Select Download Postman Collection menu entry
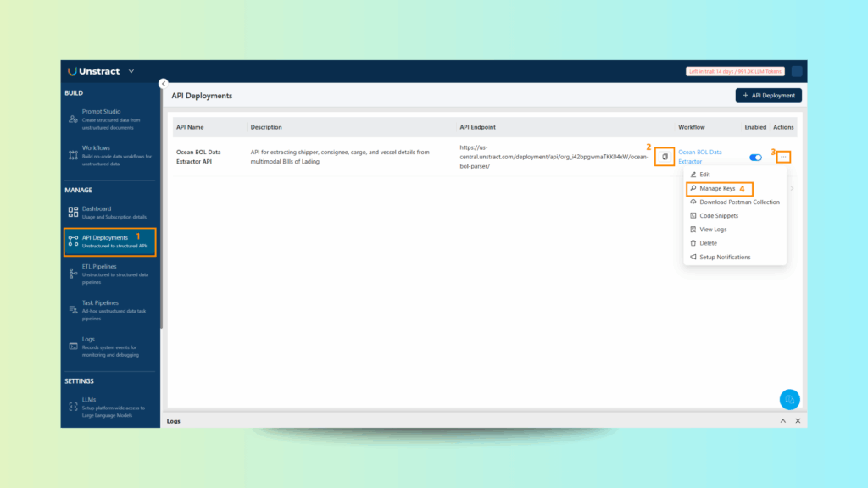Screen dimensions: 868x488 (739, 202)
